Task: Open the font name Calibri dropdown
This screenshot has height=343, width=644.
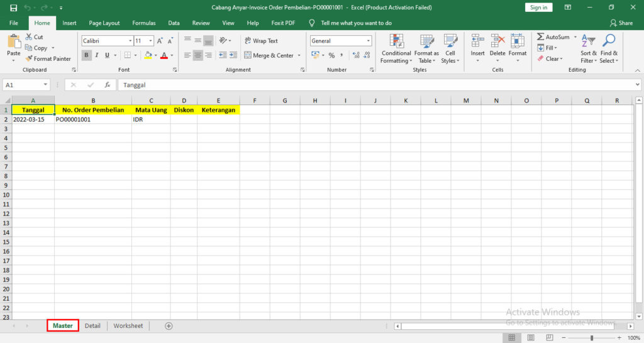Action: 130,41
